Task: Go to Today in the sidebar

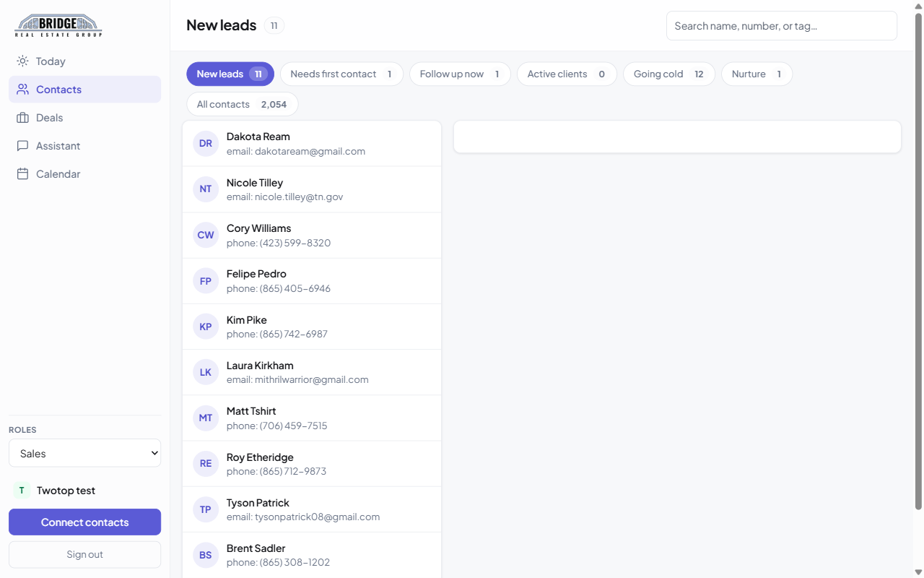Action: pos(85,61)
